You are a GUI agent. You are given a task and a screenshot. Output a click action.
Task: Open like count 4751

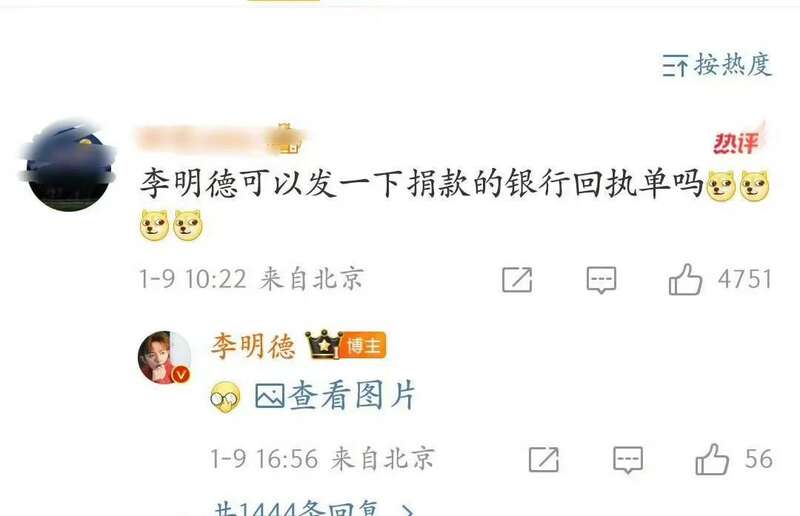pyautogui.click(x=744, y=279)
